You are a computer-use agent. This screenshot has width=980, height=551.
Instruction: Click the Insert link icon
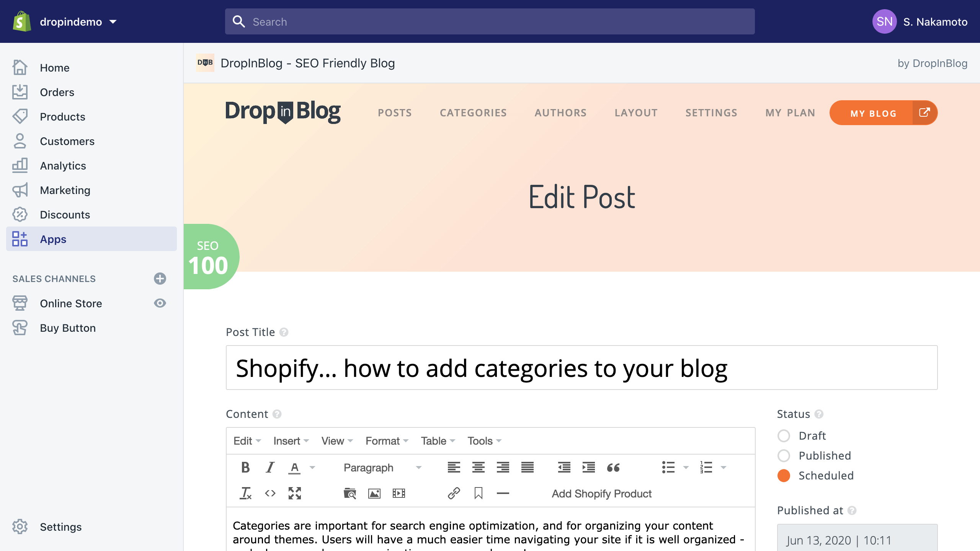(453, 493)
